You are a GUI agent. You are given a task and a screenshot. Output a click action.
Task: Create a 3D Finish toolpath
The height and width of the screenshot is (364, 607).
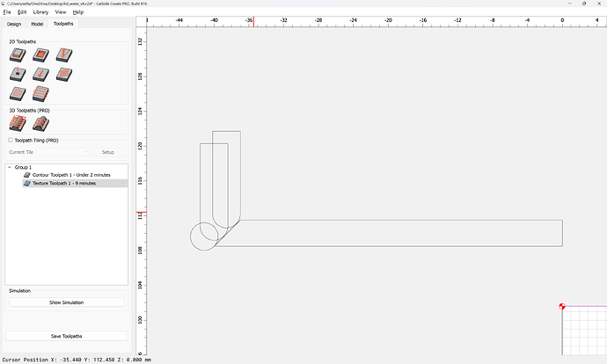pyautogui.click(x=41, y=124)
